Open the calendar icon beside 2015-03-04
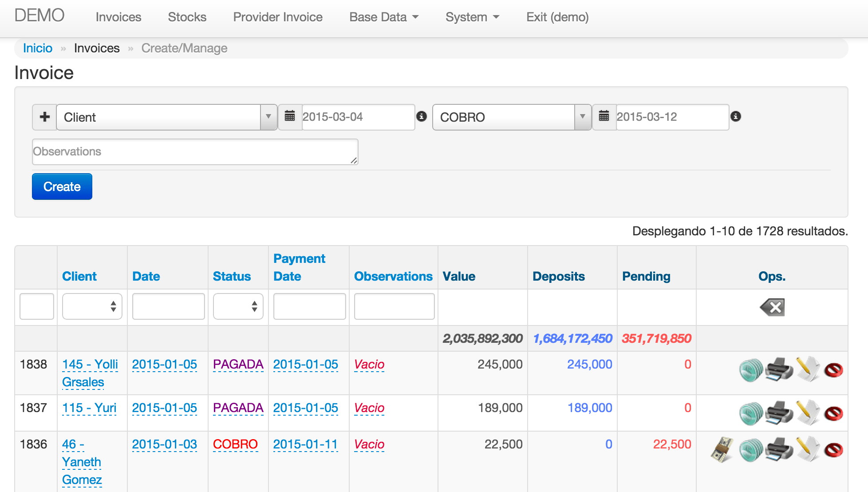Viewport: 868px width, 492px height. 290,117
